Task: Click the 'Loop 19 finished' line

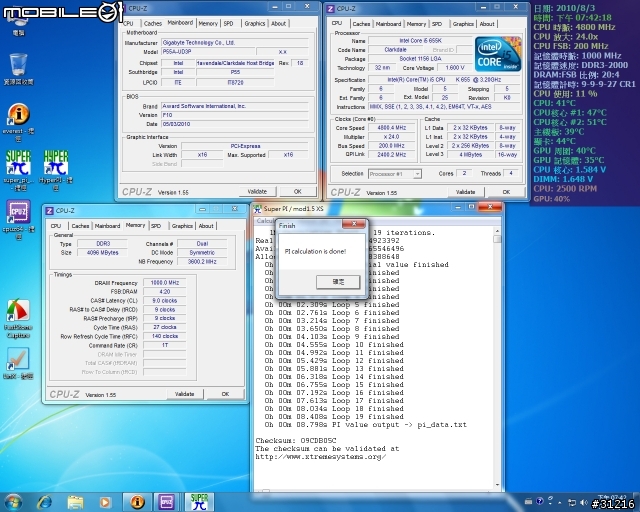Action: tap(334, 417)
